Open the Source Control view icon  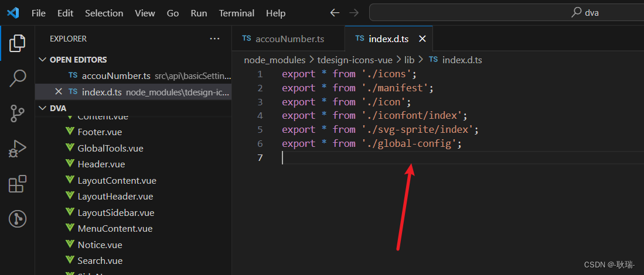tap(17, 114)
